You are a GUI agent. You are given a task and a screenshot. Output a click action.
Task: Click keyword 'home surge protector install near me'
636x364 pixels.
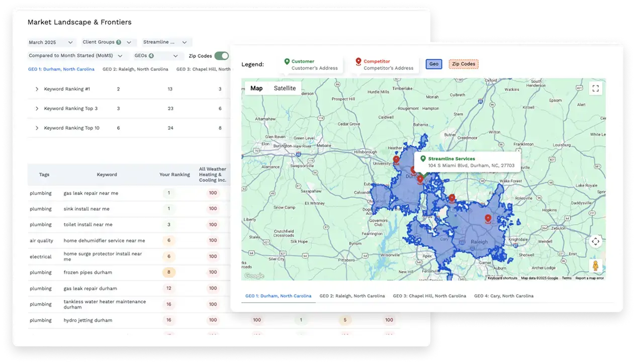click(103, 256)
